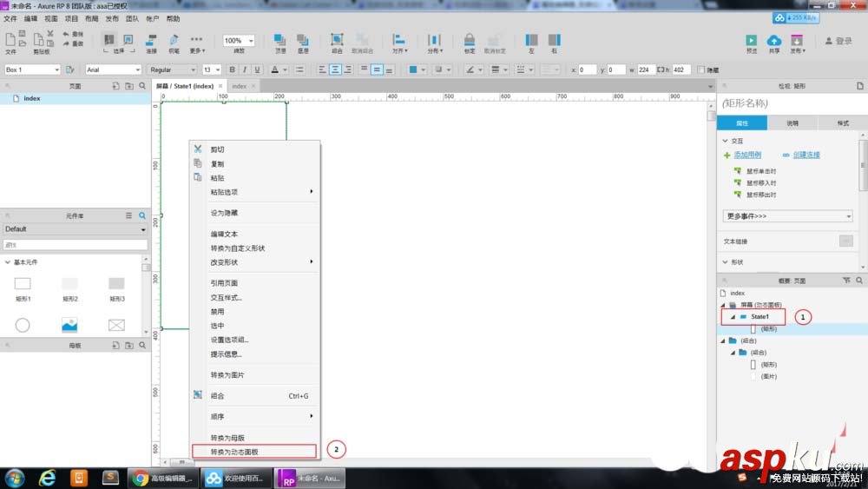Image resolution: width=868 pixels, height=489 pixels.
Task: Open the widget library options menu icon
Action: pyautogui.click(x=128, y=215)
